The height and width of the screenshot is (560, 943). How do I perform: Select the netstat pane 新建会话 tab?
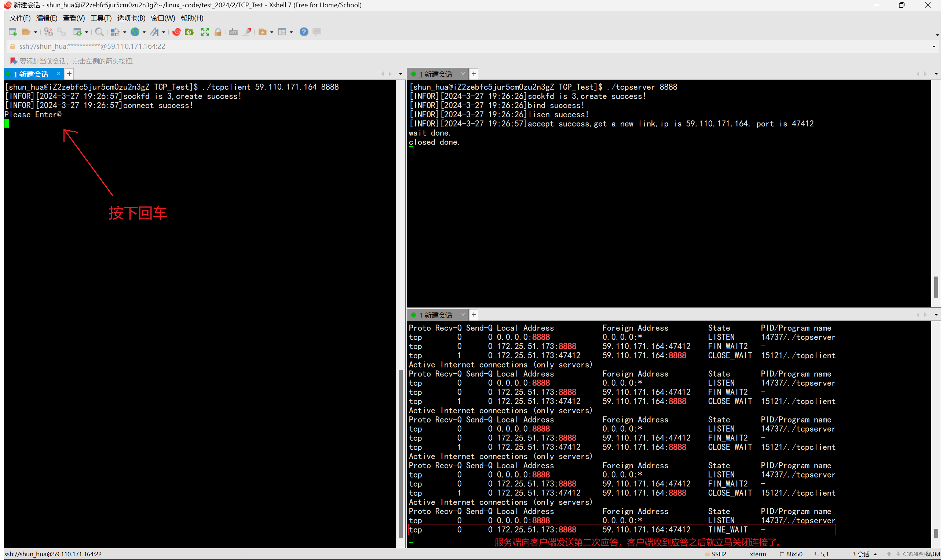[x=435, y=315]
